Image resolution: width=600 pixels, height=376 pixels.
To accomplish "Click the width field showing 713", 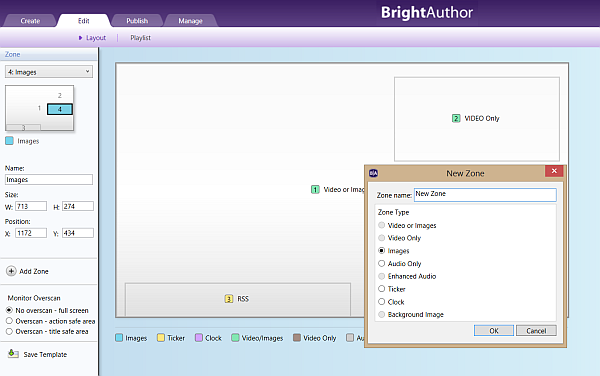I will pos(31,206).
